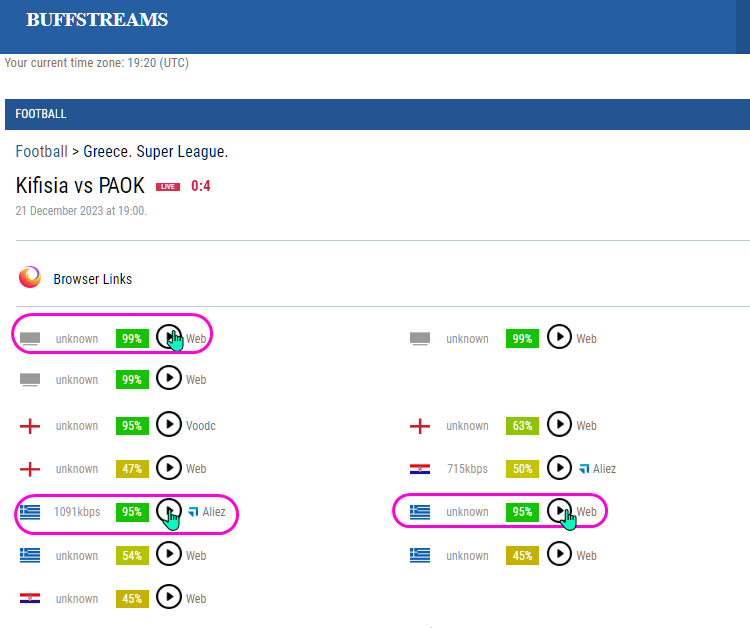Click the '21 December 2023 at 19:00' date

81,211
